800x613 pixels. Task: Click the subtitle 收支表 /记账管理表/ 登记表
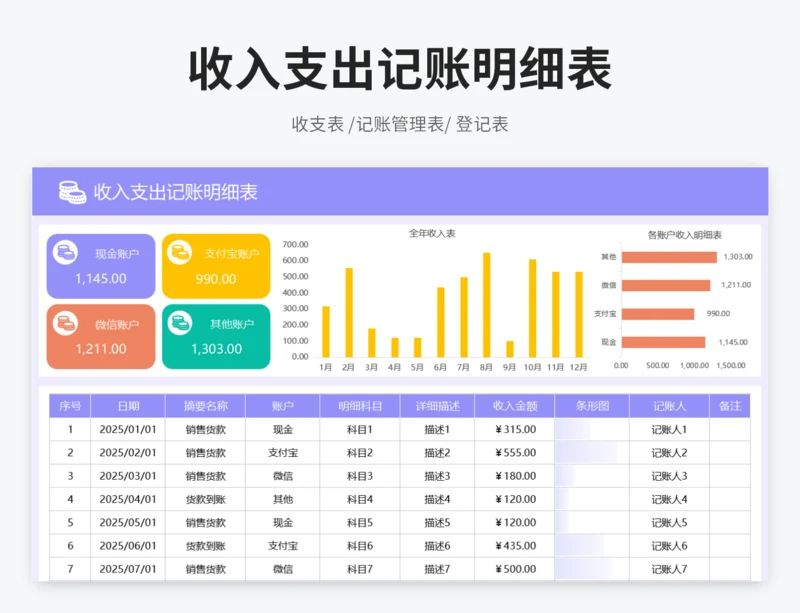pos(400,124)
